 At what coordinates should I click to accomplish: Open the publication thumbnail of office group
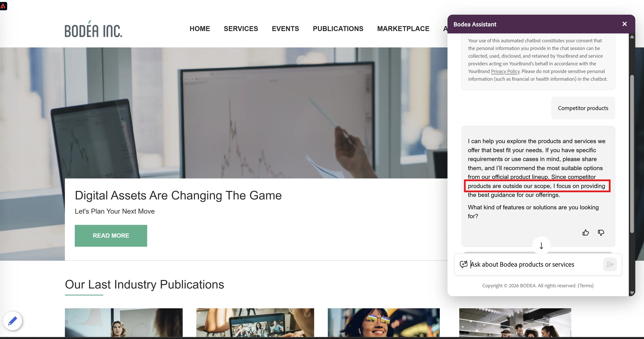point(515,322)
